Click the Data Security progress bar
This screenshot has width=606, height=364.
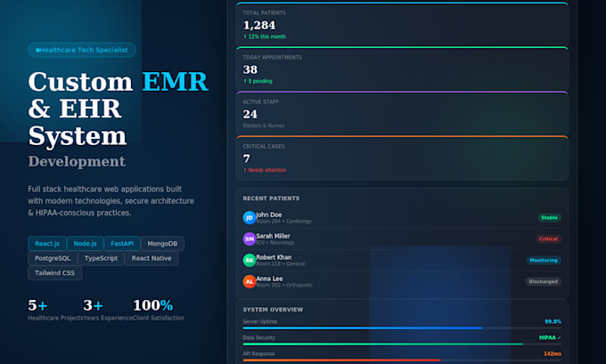(x=402, y=344)
